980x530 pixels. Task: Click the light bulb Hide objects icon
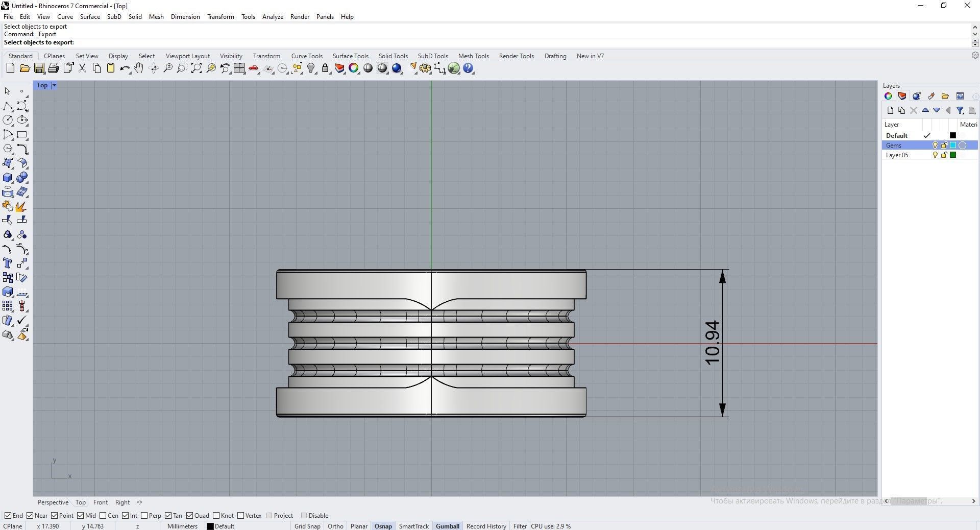311,68
